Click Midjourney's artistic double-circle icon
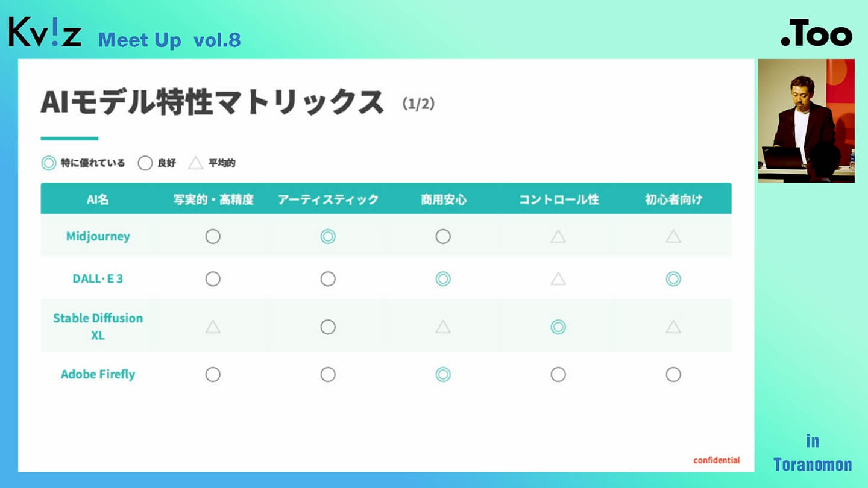 [x=328, y=237]
